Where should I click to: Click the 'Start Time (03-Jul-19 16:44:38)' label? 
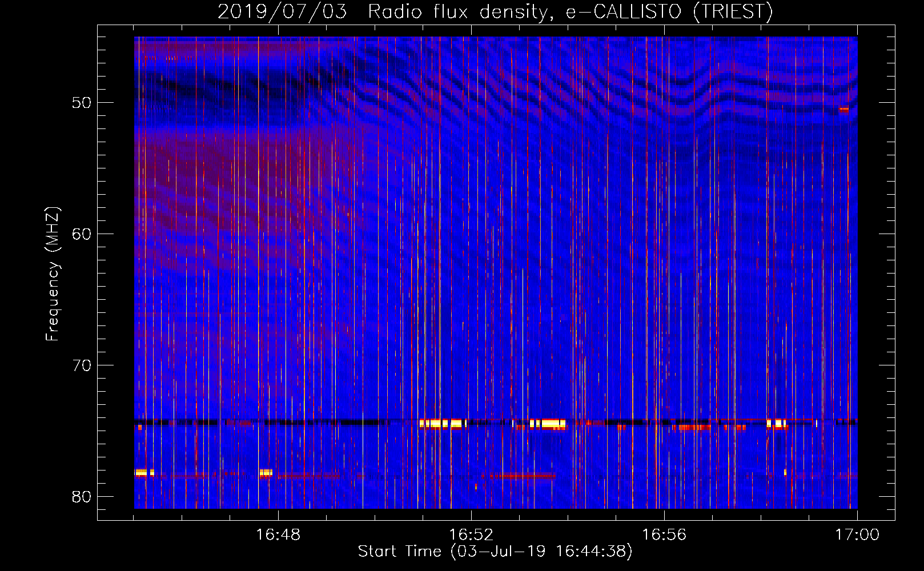point(495,552)
